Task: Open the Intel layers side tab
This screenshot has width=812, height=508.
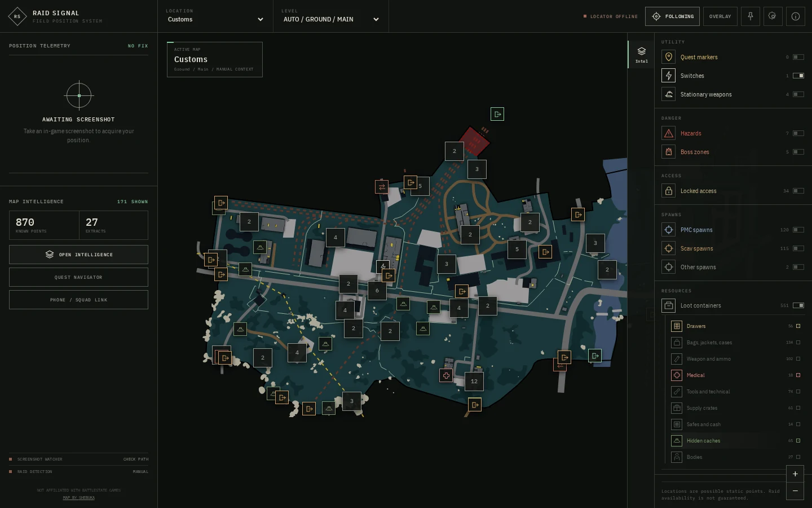Action: [641, 55]
